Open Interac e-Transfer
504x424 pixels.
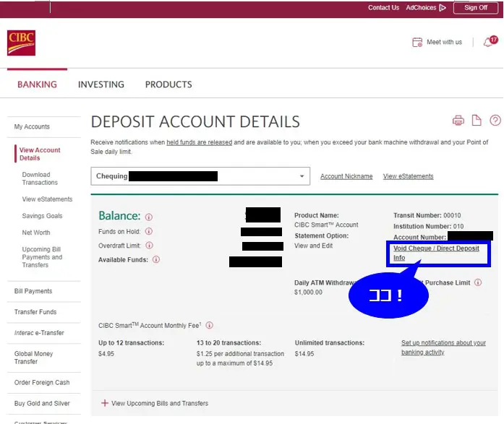(x=39, y=332)
